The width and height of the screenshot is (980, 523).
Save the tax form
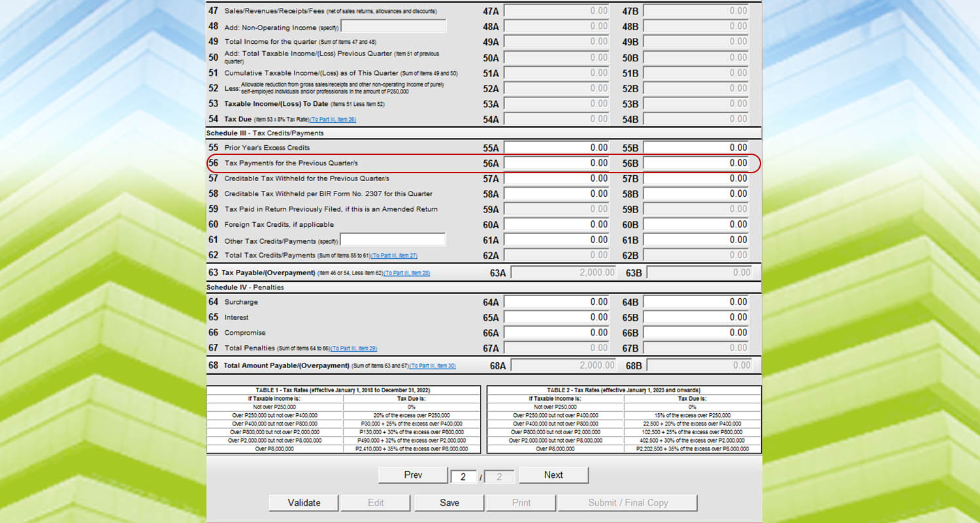(449, 503)
